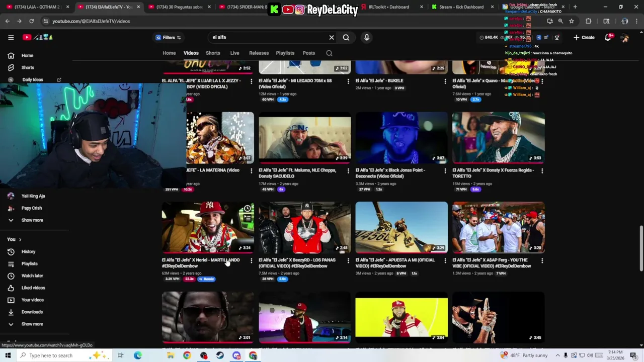The image size is (644, 362).
Task: Open the notifications bell
Action: point(608,37)
